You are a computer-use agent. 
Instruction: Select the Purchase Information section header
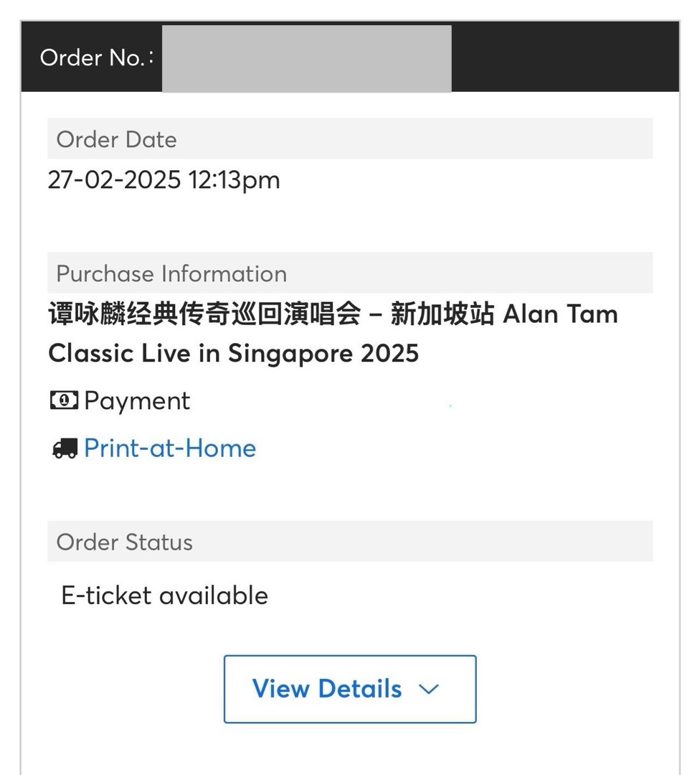point(171,273)
